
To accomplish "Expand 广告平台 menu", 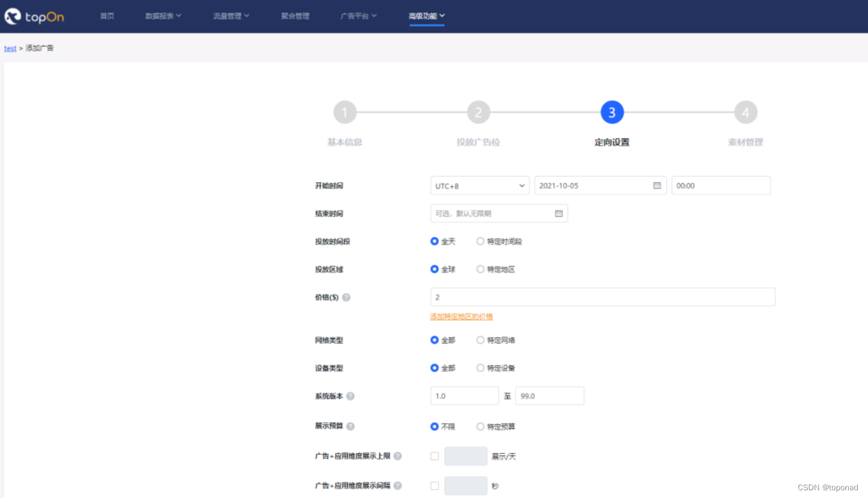I will pyautogui.click(x=359, y=16).
